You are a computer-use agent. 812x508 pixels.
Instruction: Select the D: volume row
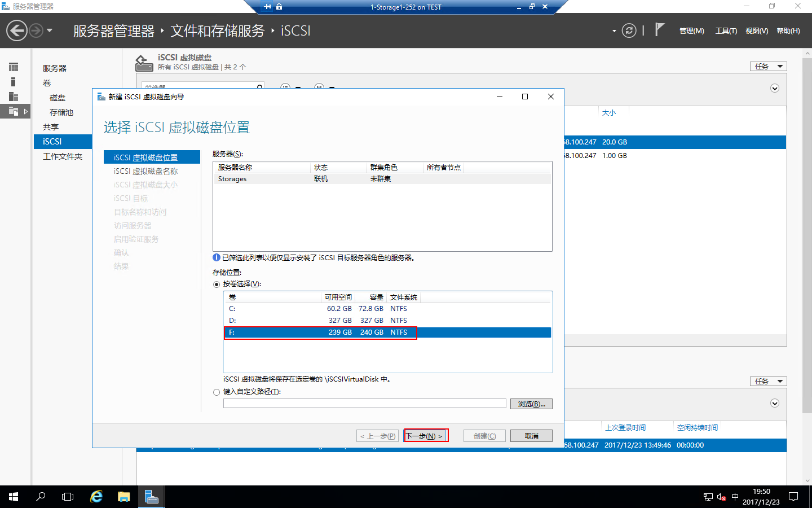tap(387, 321)
